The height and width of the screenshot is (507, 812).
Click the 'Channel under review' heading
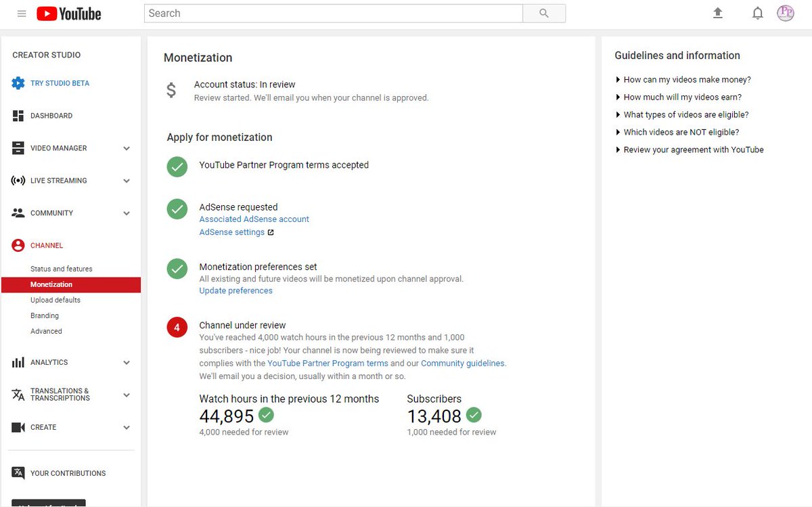(x=243, y=325)
